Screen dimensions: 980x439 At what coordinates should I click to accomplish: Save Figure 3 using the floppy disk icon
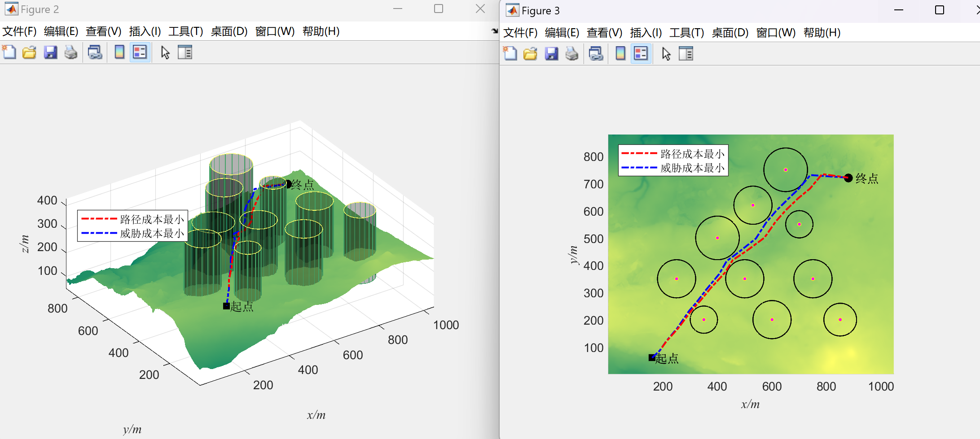551,54
